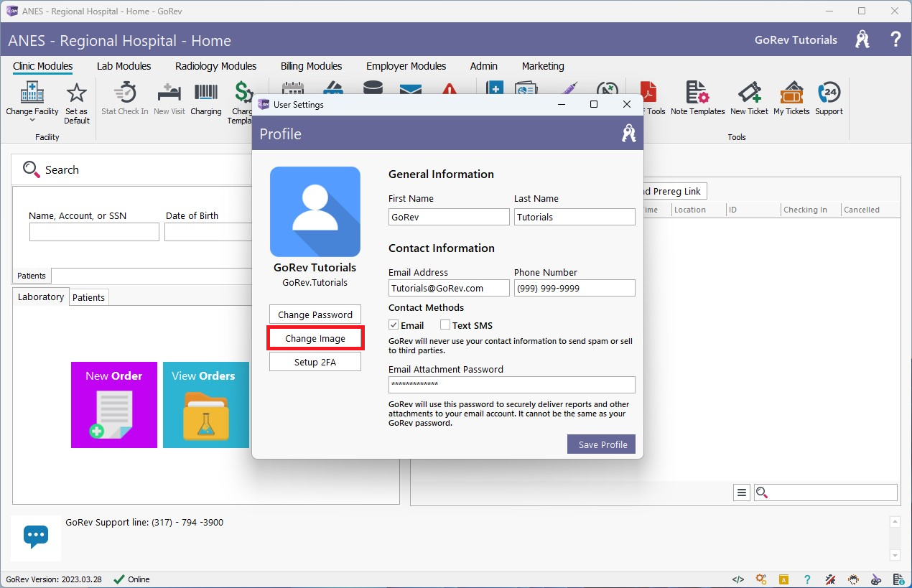Open the PDF Tools icon

coord(650,93)
